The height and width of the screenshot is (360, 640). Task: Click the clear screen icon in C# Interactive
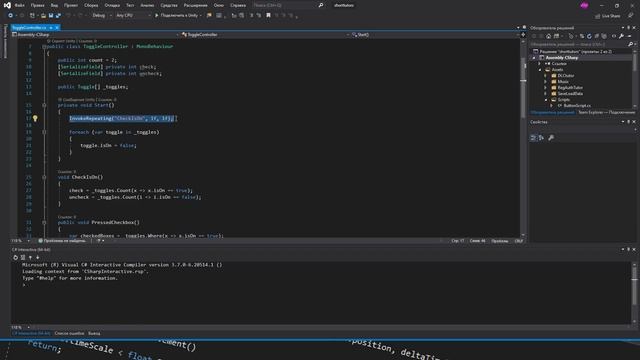pos(23,258)
